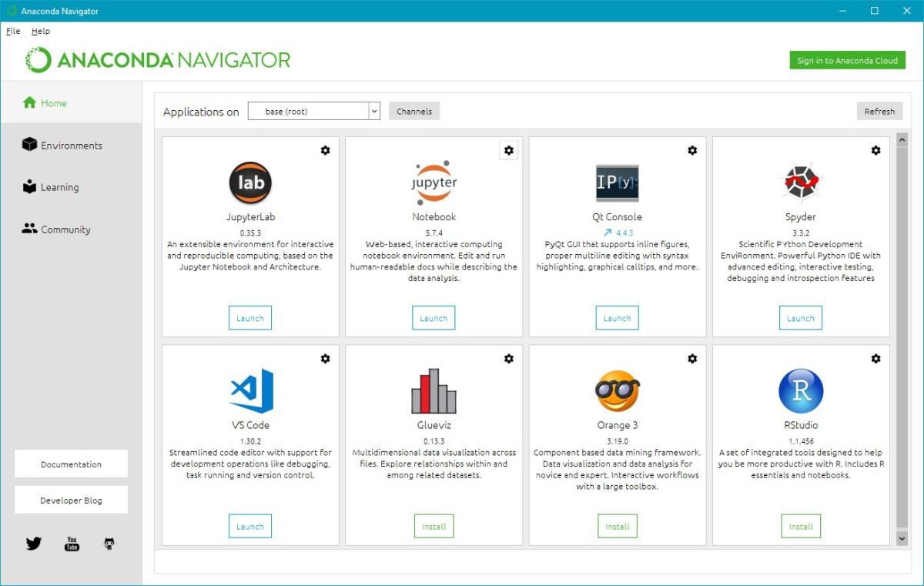Install Glueviz
This screenshot has height=586, width=924.
point(434,527)
